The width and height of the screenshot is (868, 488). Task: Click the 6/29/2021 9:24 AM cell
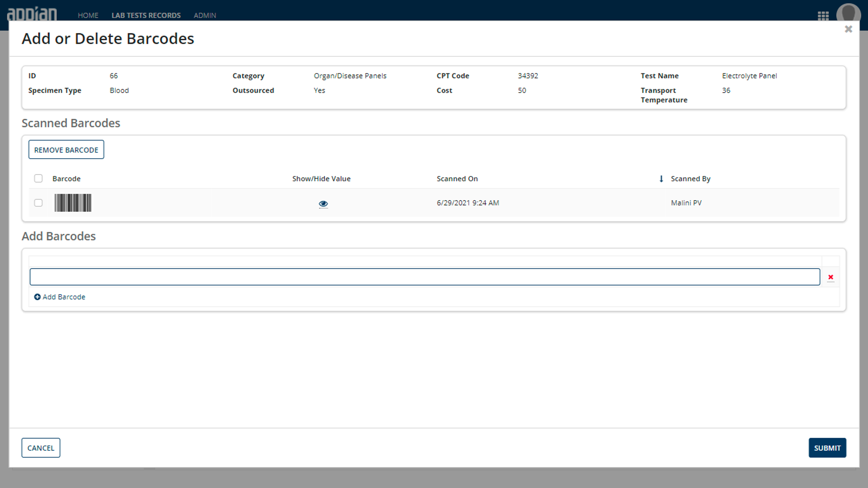tap(468, 203)
